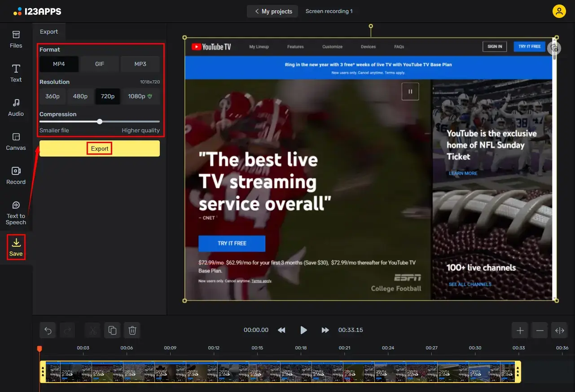Screen dimensions: 575x392
Task: Click LEARN MORE link in preview
Action: coord(463,174)
